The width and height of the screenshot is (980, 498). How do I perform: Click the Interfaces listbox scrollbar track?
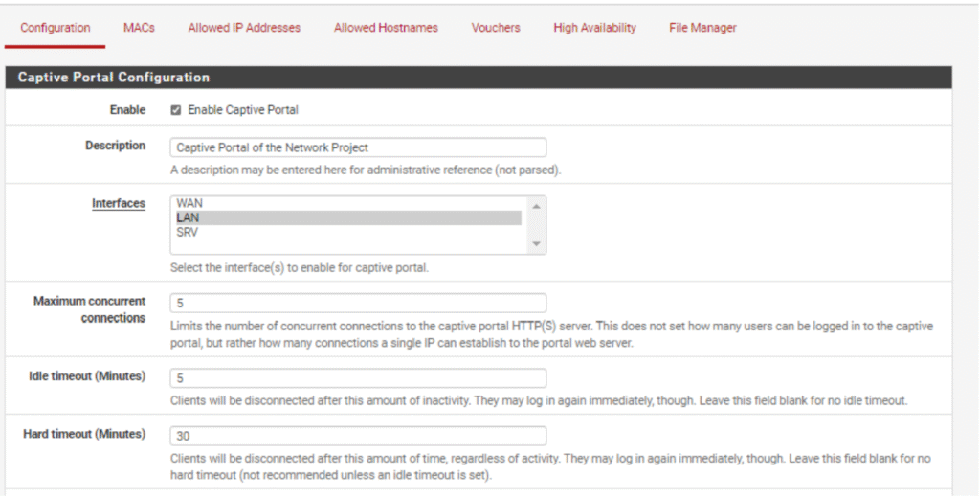coord(537,226)
